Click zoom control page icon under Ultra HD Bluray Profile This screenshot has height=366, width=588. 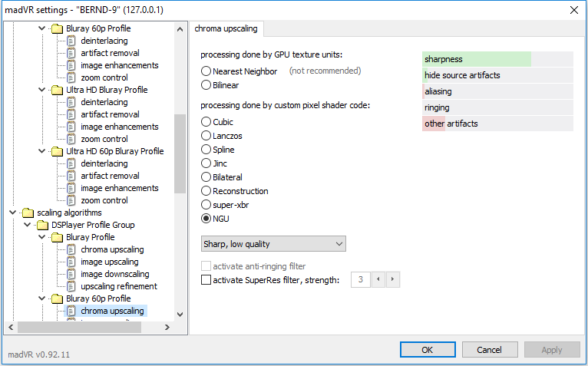[x=71, y=139]
